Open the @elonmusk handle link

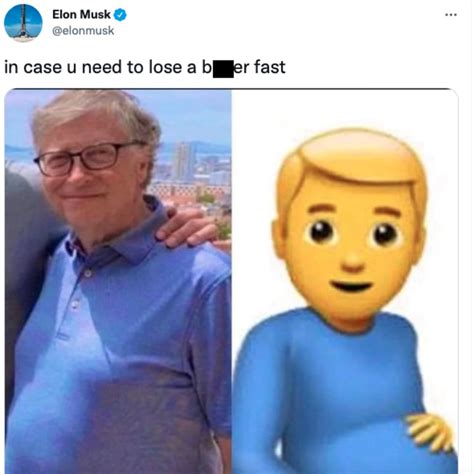coord(83,31)
